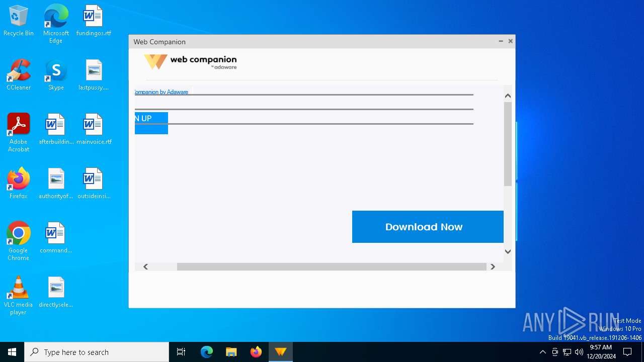Screen dimensions: 644x362
Task: Open the Recycle Bin desktop icon
Action: 19,21
